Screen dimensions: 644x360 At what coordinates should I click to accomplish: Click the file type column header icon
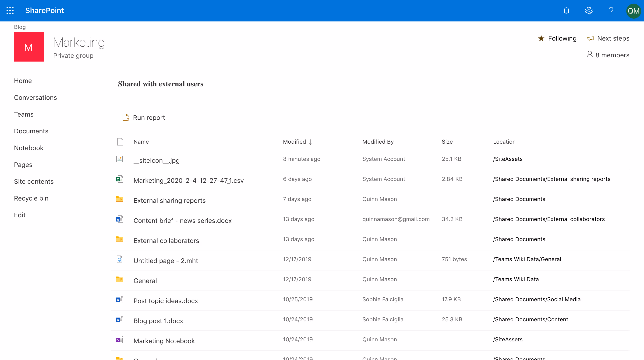point(120,142)
